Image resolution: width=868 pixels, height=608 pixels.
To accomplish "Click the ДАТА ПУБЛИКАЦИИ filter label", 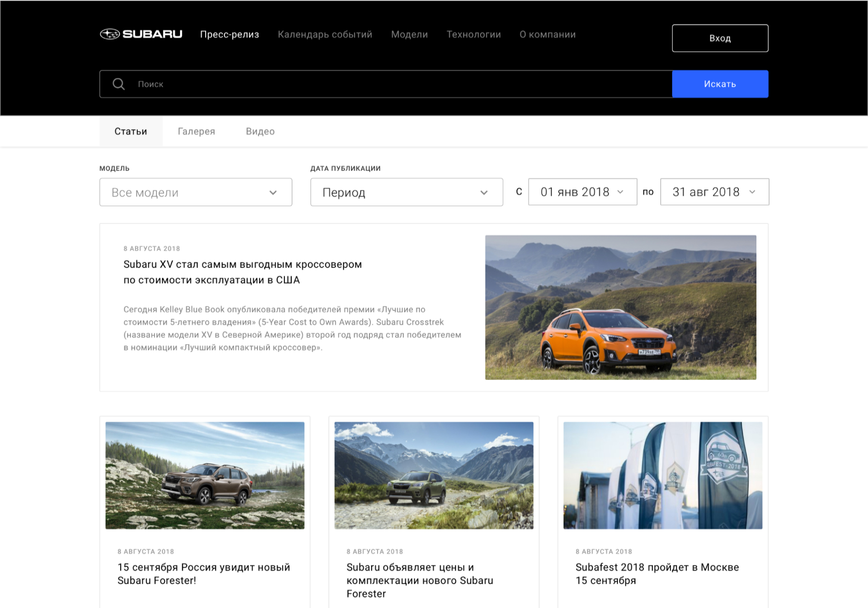I will pos(346,168).
